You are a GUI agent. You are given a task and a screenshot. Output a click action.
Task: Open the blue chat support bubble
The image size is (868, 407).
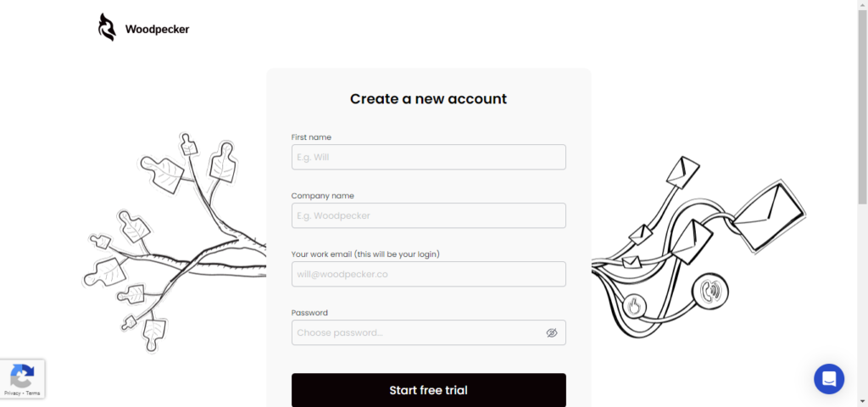click(829, 379)
